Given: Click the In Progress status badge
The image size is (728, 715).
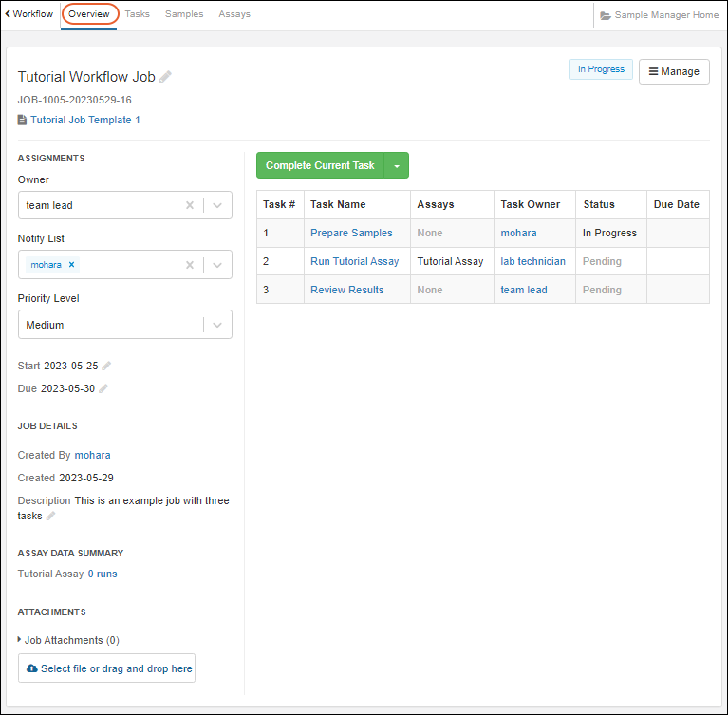Looking at the screenshot, I should (601, 69).
